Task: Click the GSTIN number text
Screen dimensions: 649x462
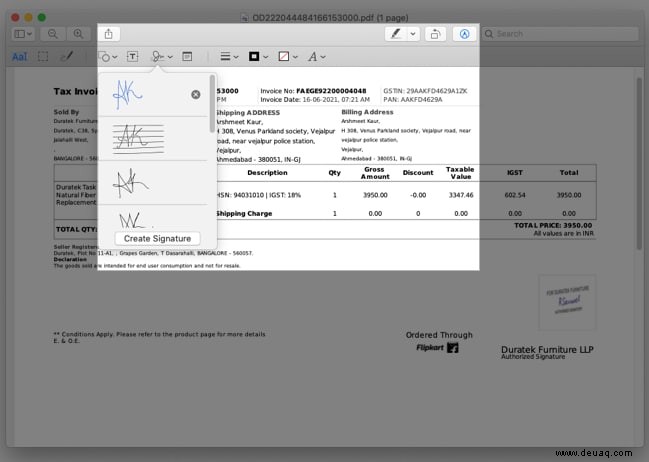Action: [425, 91]
